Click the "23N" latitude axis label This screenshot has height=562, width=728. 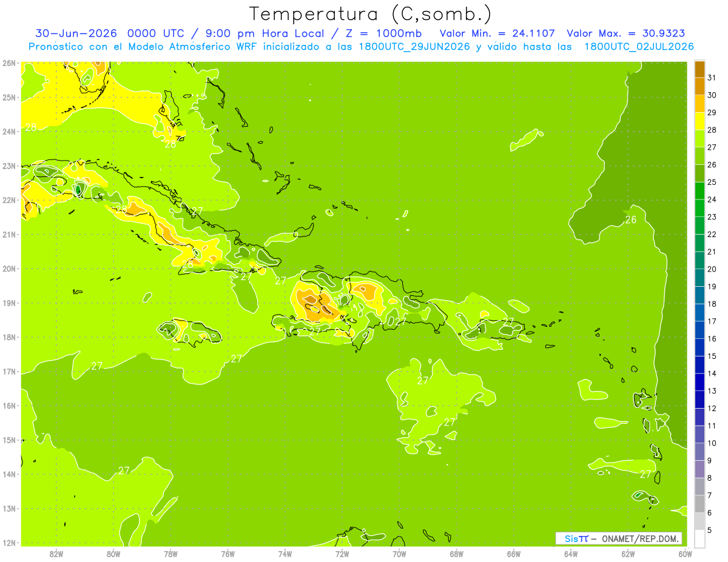9,166
